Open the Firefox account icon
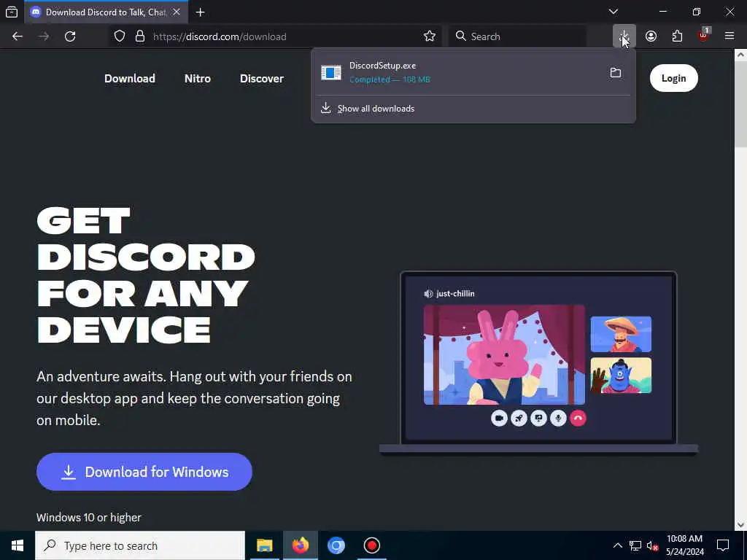The image size is (747, 560). coord(651,36)
